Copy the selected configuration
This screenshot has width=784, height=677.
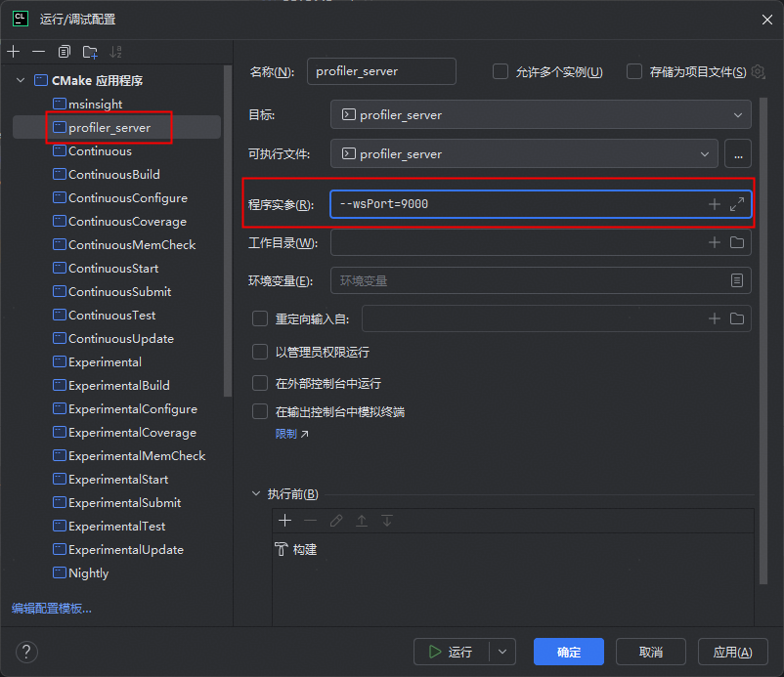[x=64, y=52]
